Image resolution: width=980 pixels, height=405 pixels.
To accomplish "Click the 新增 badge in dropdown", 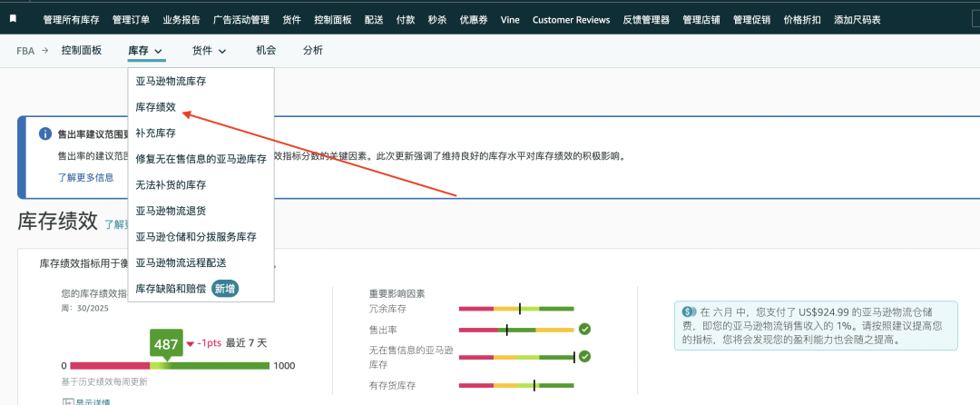I will [225, 288].
